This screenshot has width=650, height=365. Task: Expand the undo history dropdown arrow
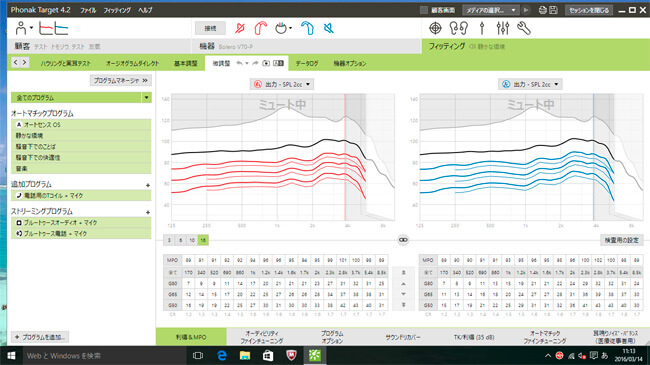(247, 63)
